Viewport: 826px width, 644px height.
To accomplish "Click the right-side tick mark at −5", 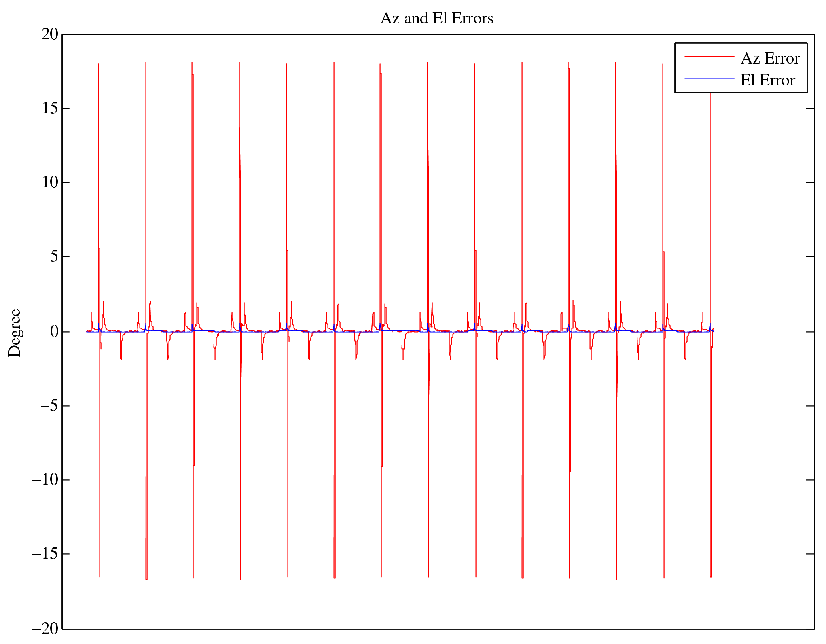I will coord(810,406).
